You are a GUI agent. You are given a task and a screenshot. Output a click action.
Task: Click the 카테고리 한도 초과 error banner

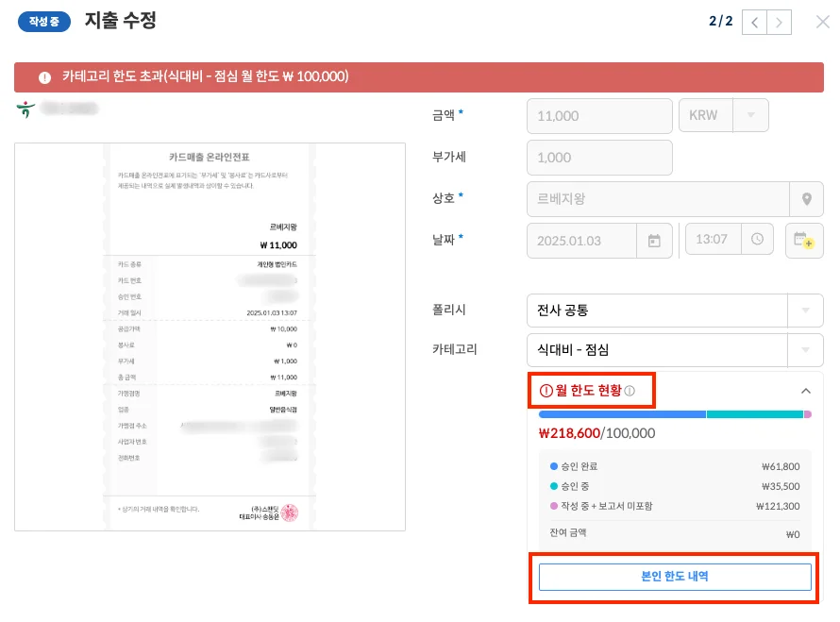coord(419,77)
